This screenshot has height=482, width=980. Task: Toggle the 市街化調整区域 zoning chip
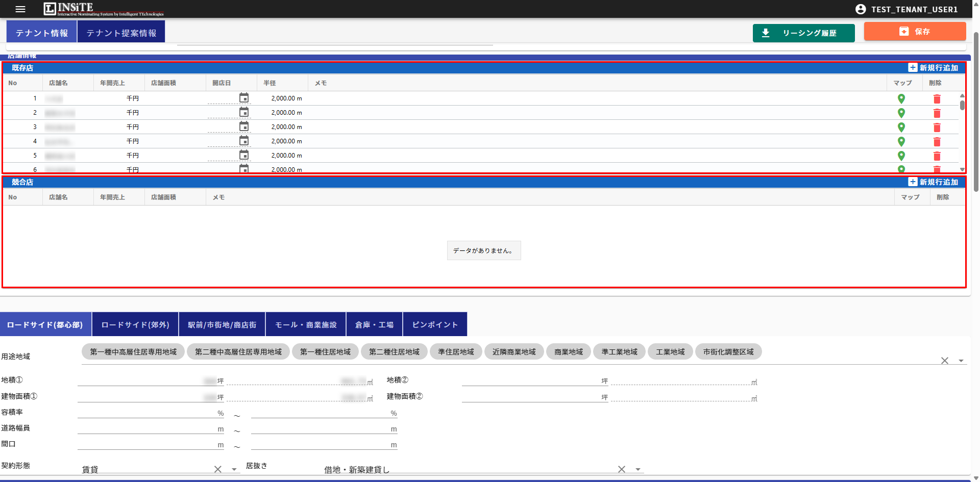(x=728, y=352)
